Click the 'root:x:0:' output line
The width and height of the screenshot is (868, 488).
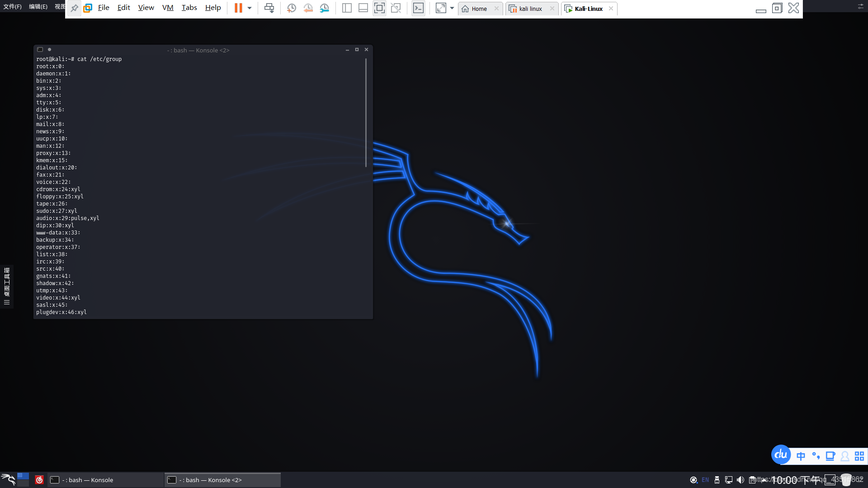[50, 66]
